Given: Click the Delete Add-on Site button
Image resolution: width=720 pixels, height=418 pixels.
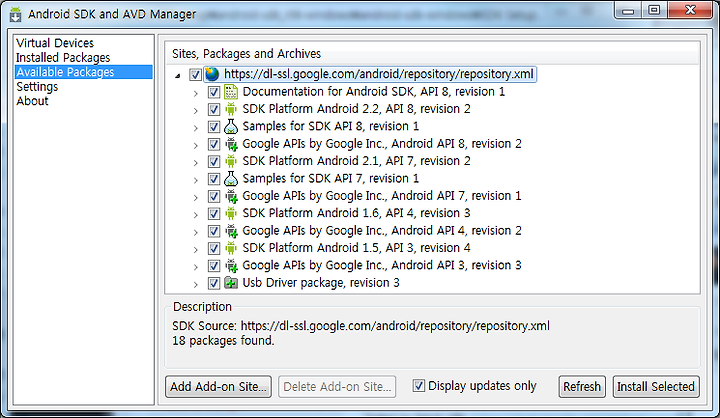Looking at the screenshot, I should pos(337,386).
